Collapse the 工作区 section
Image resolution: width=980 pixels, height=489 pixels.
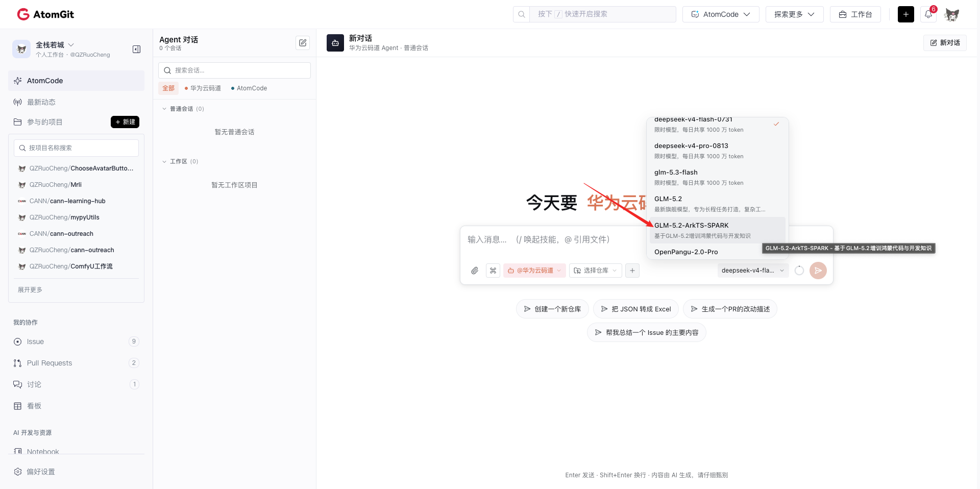[x=164, y=161]
